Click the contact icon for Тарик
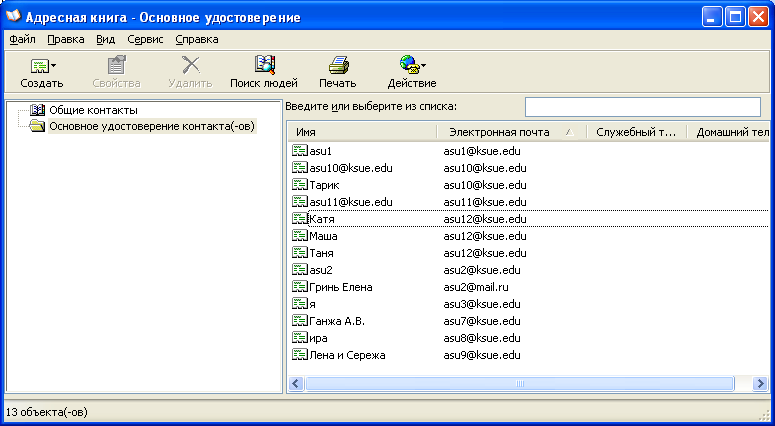775x426 pixels. (x=300, y=185)
